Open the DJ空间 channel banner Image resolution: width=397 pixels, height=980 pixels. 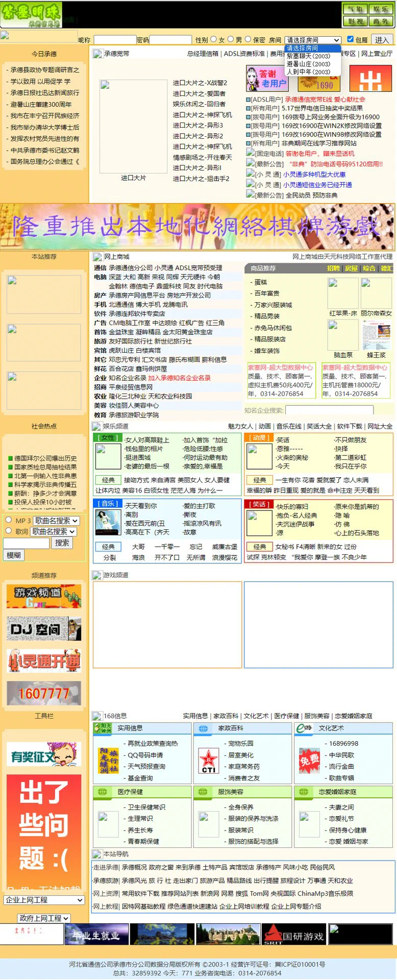pos(44,629)
